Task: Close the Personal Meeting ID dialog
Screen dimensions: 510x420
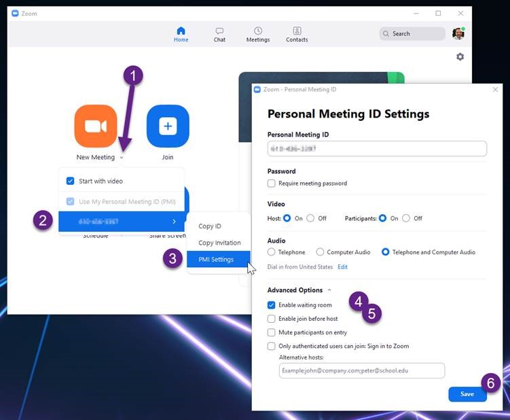Action: (495, 90)
